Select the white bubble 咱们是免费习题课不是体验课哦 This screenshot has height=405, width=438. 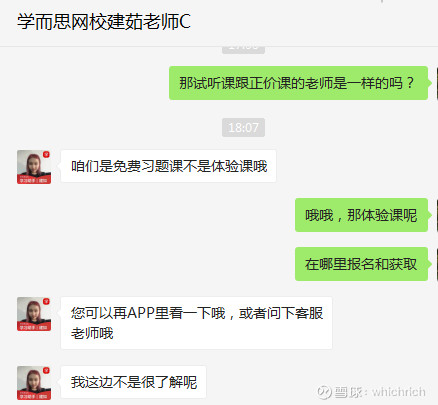pos(168,166)
